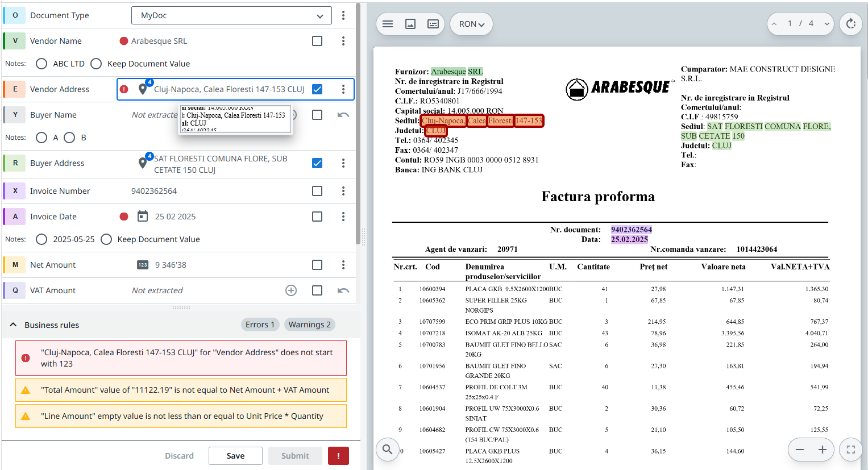The width and height of the screenshot is (868, 470).
Task: Undo changes to VAT Amount field
Action: pyautogui.click(x=343, y=290)
